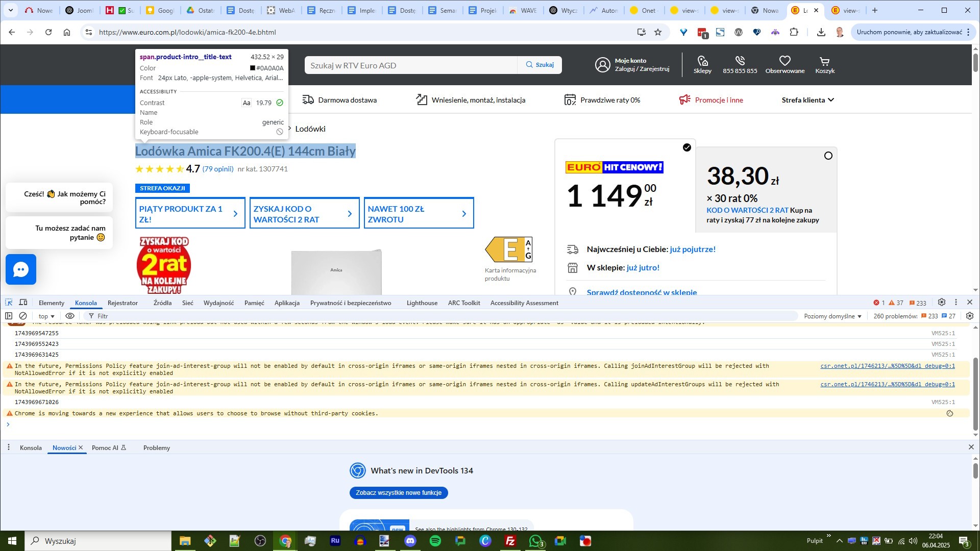Bookmark the page with the star icon
The image size is (980, 551).
(658, 32)
